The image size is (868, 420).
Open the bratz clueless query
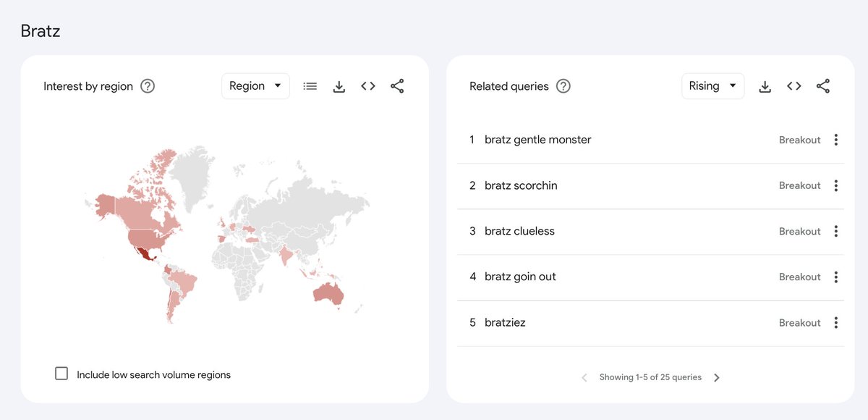[x=519, y=231]
